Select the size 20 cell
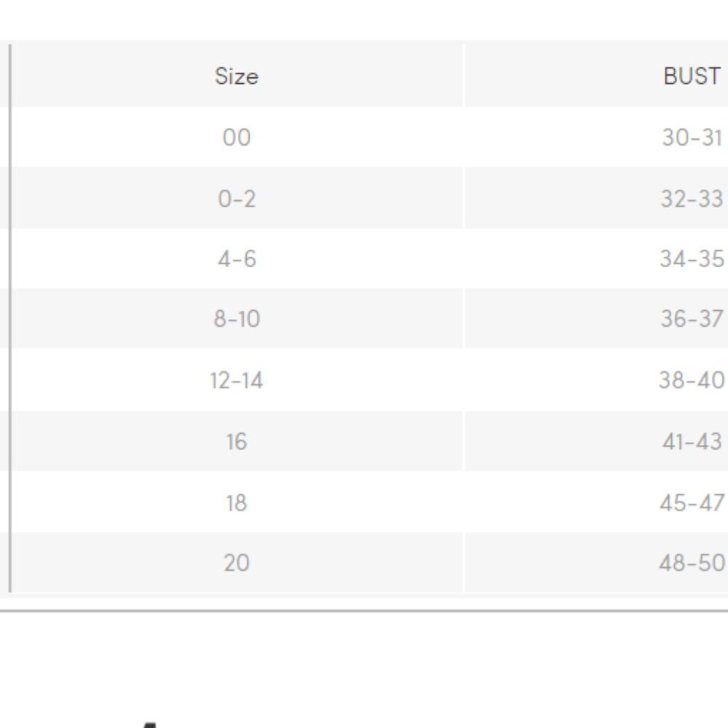This screenshot has height=728, width=728. 237,563
